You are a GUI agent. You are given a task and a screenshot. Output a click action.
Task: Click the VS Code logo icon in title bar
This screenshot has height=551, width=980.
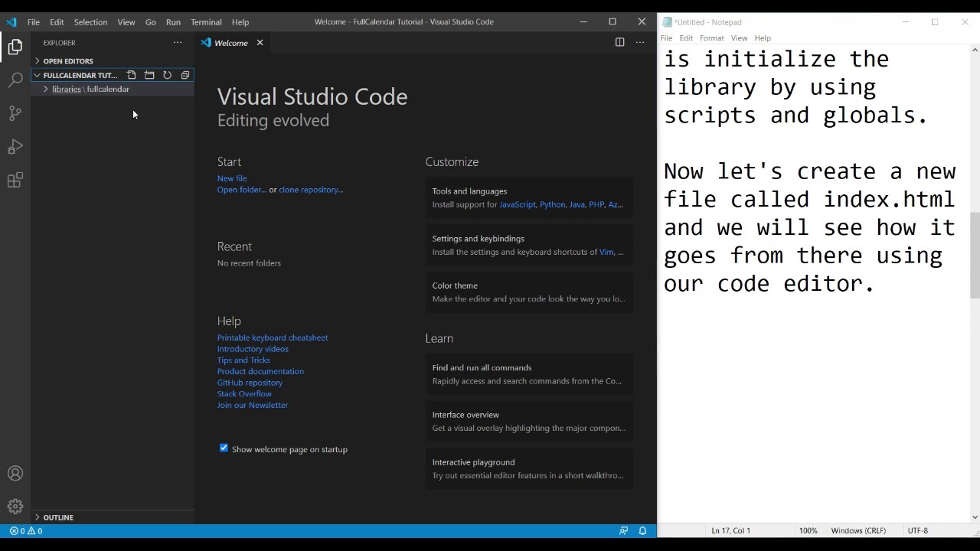pos(11,21)
